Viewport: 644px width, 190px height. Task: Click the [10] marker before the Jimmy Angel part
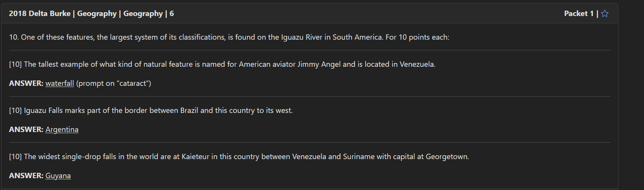tap(15, 64)
